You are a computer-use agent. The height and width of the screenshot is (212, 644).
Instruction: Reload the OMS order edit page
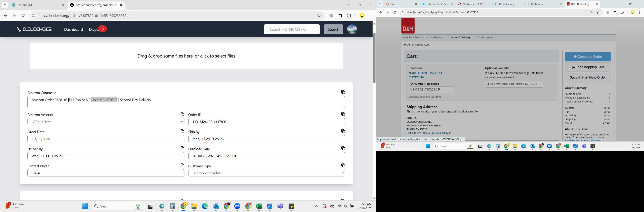coord(23,16)
